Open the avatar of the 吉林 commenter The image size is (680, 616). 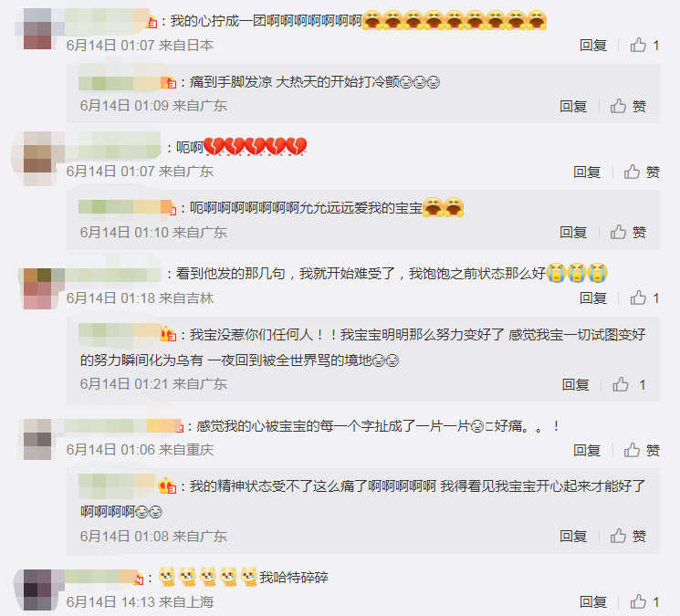(x=37, y=288)
